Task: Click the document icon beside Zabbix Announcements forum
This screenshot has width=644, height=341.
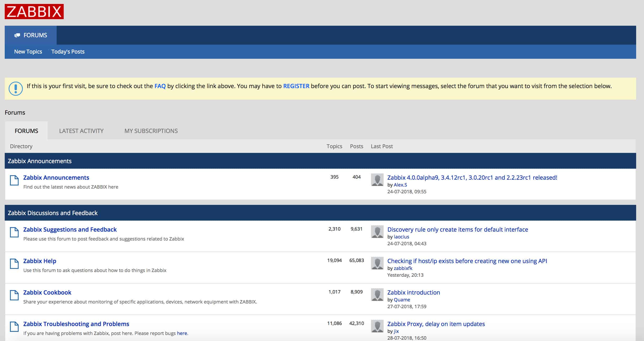Action: 14,180
